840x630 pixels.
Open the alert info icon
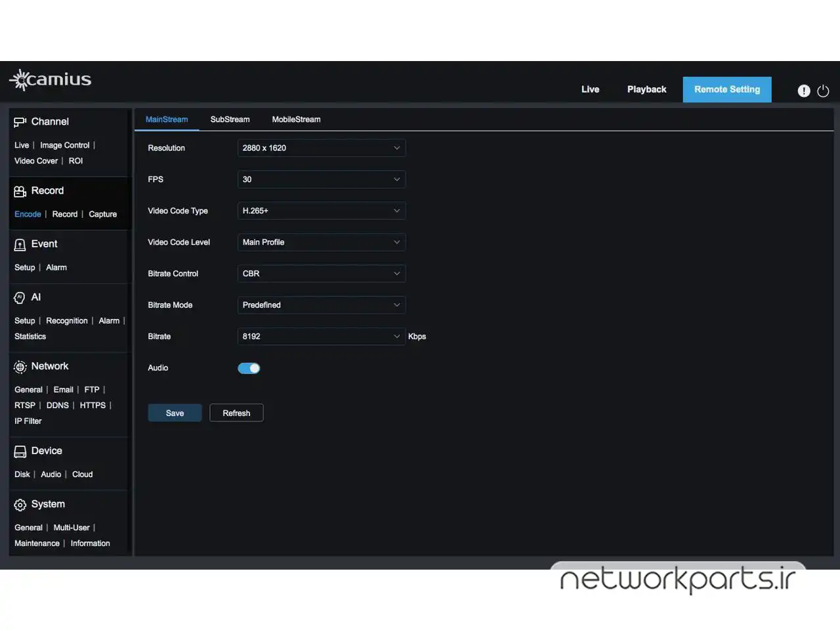pyautogui.click(x=803, y=91)
